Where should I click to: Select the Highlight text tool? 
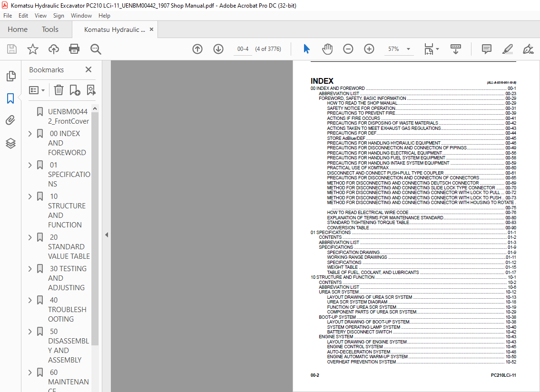pyautogui.click(x=507, y=49)
